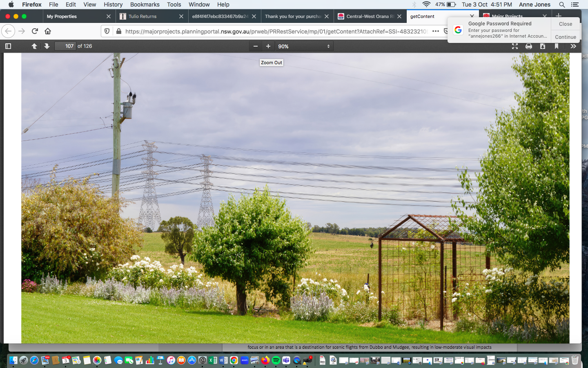The width and height of the screenshot is (588, 368).
Task: Go to previous PDF page
Action: (34, 46)
